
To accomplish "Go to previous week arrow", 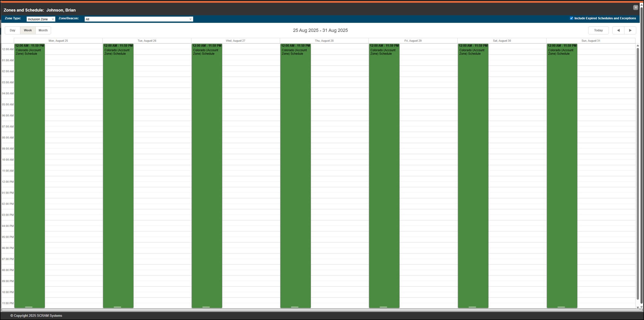I will pos(618,30).
